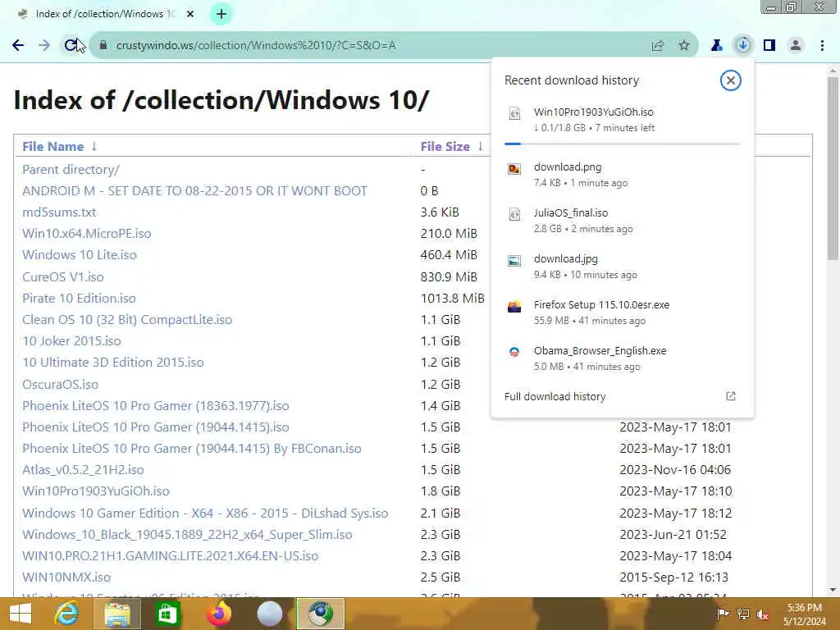Open the Windows Store taskbar icon
The image size is (840, 630).
tap(167, 614)
